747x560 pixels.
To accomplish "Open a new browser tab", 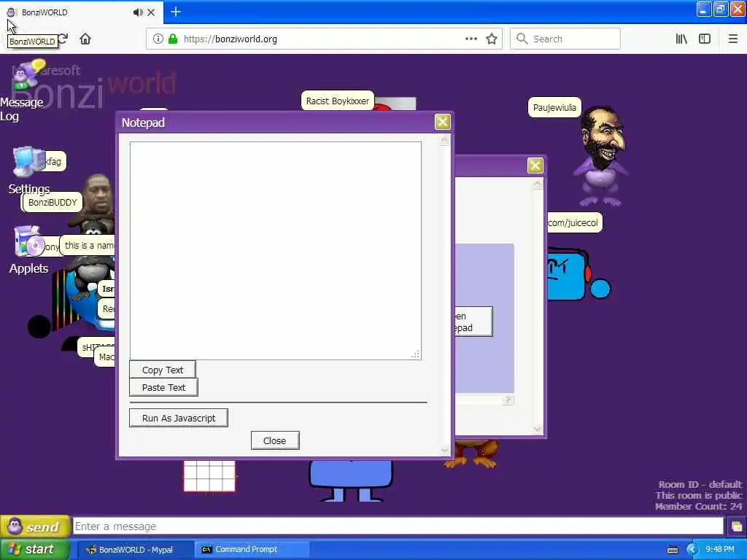I will tap(175, 12).
